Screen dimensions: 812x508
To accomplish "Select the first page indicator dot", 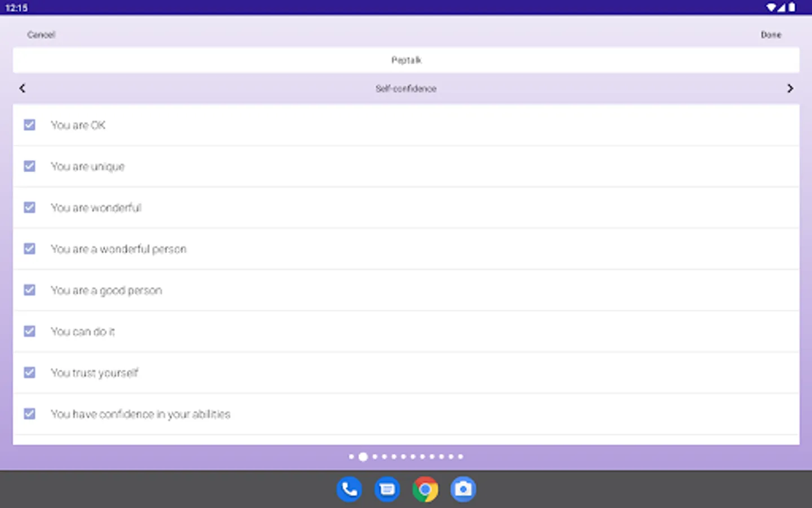I will 351,457.
